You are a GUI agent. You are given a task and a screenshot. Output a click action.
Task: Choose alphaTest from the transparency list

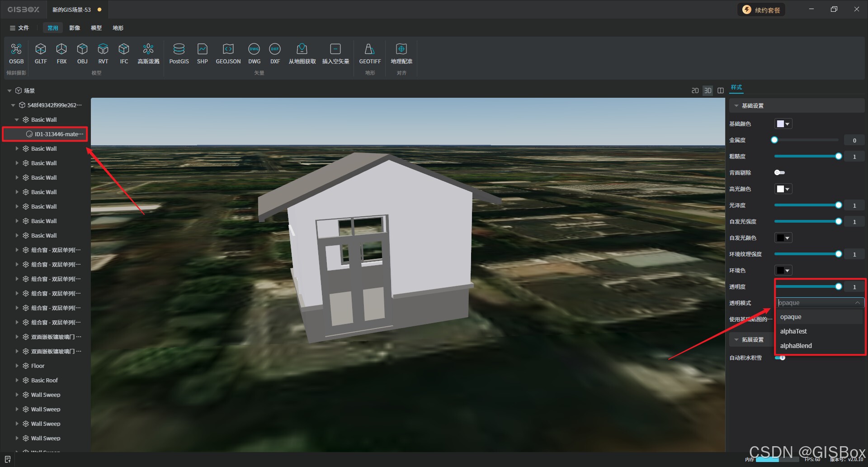click(x=820, y=331)
